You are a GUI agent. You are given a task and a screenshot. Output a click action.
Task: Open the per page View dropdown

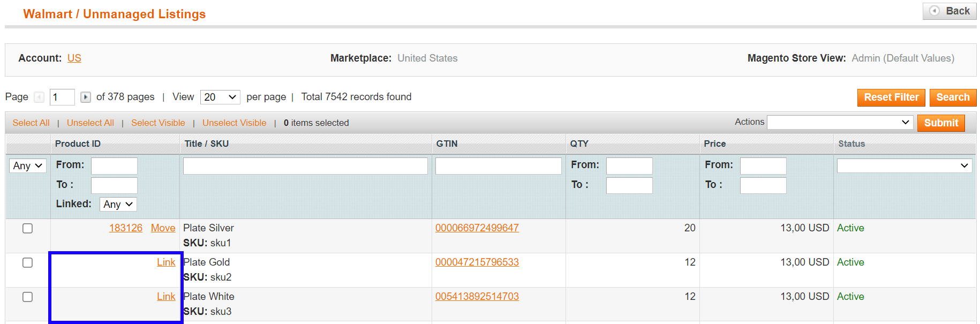(220, 97)
